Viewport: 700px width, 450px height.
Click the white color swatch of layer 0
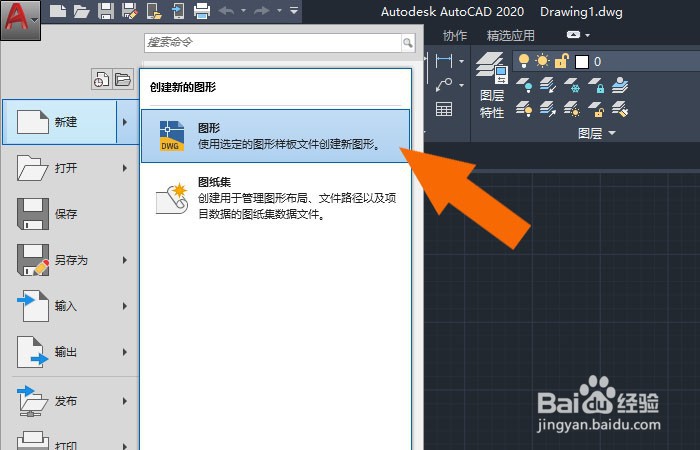point(582,62)
